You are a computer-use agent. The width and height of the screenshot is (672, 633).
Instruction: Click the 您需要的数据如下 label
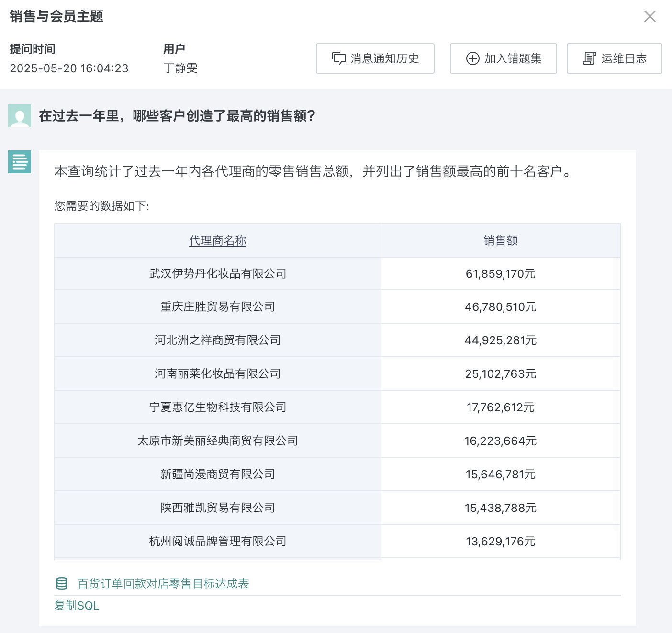click(101, 206)
